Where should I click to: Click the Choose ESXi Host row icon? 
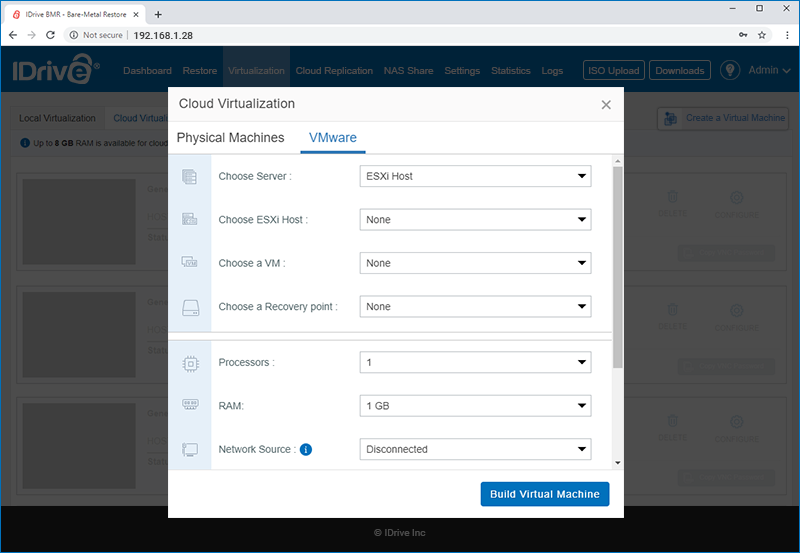pos(190,220)
